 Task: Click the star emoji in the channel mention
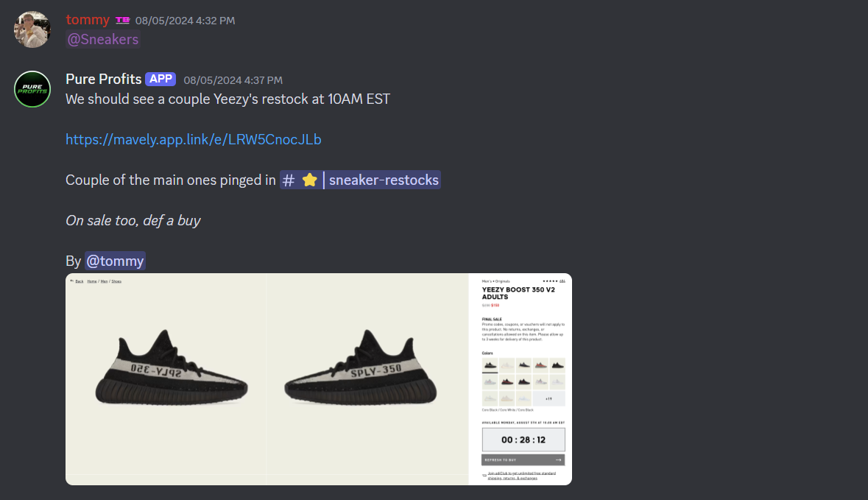click(x=309, y=180)
